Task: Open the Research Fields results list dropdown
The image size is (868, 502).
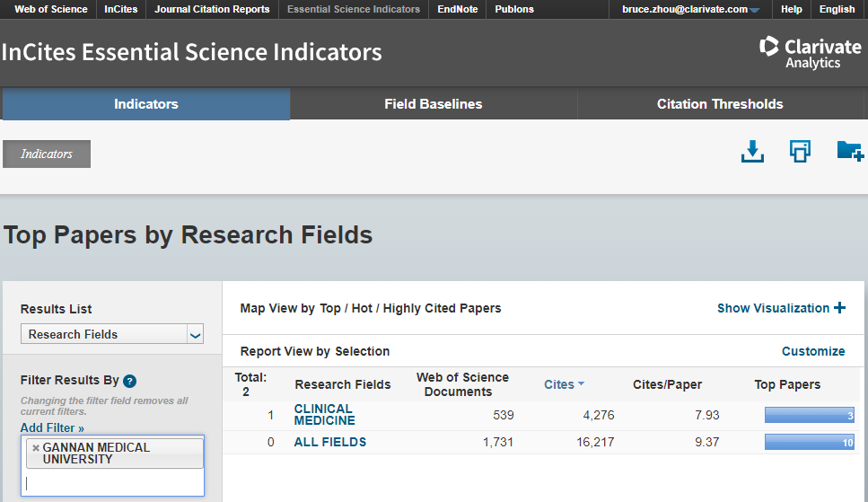Action: coord(112,334)
